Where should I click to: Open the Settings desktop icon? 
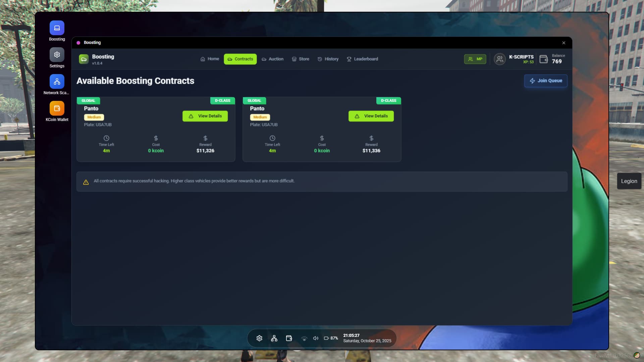[x=57, y=55]
